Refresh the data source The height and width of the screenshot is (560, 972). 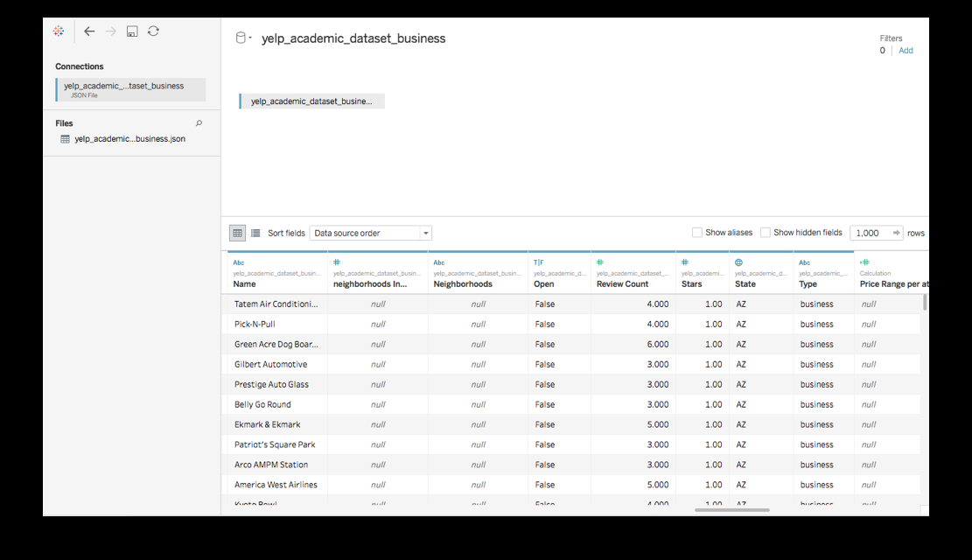tap(153, 31)
